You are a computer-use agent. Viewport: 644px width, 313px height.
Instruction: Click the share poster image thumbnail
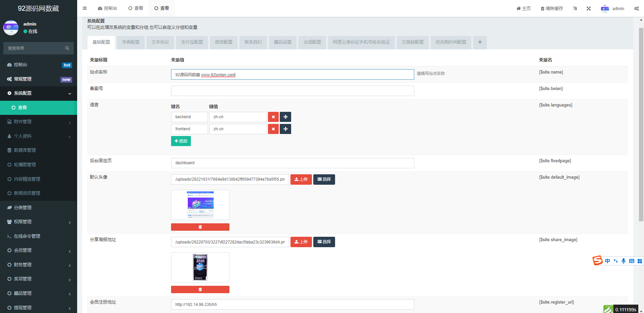coord(200,267)
